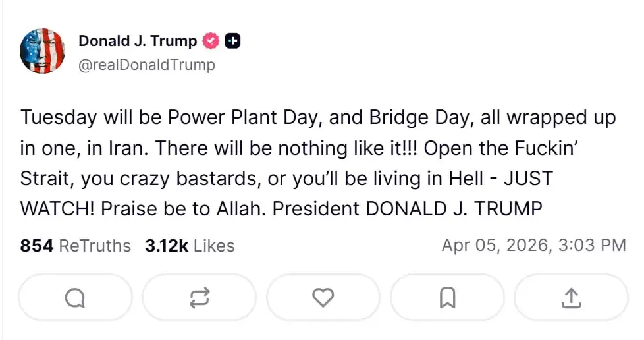Open the Apr 05, 2026 timestamp
The height and width of the screenshot is (340, 644).
533,246
